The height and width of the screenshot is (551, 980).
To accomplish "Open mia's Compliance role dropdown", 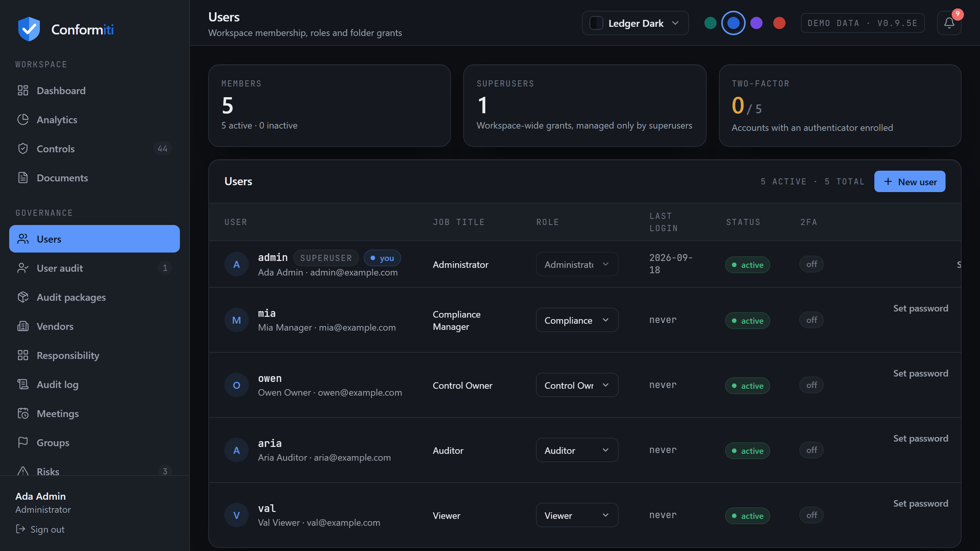I will point(577,320).
